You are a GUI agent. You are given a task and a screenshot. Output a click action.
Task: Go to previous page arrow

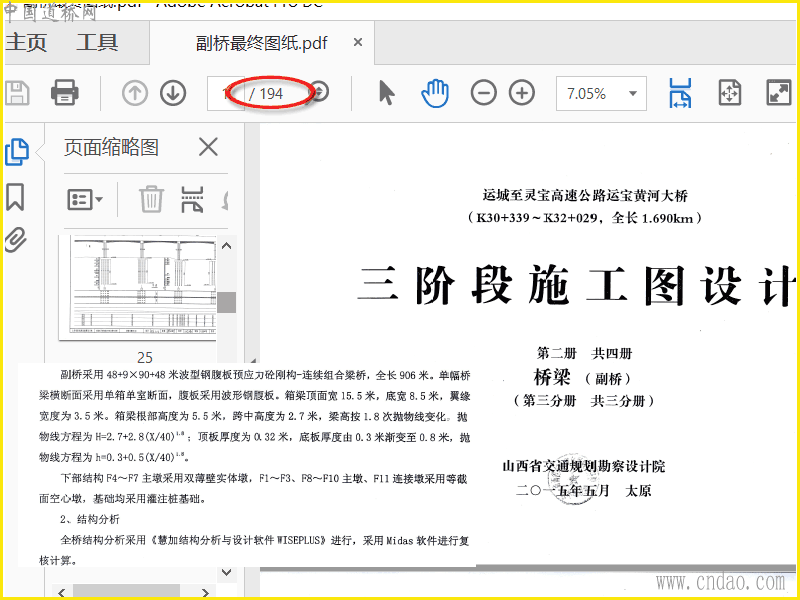point(135,93)
